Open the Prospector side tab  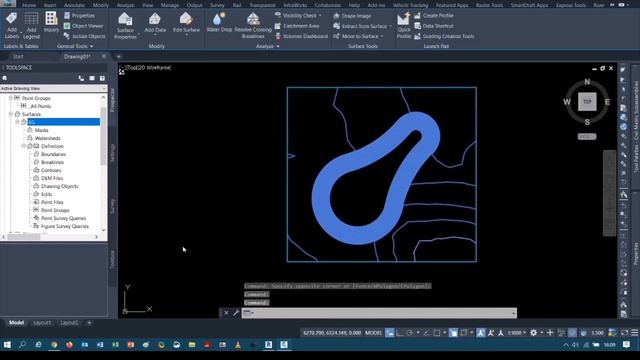[113, 100]
